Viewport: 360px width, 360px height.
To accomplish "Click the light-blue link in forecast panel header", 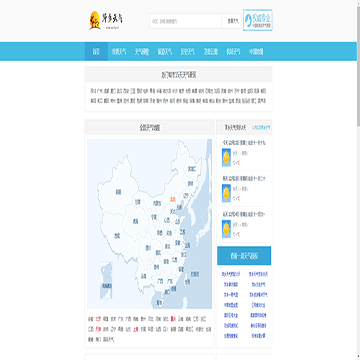I will 261,127.
